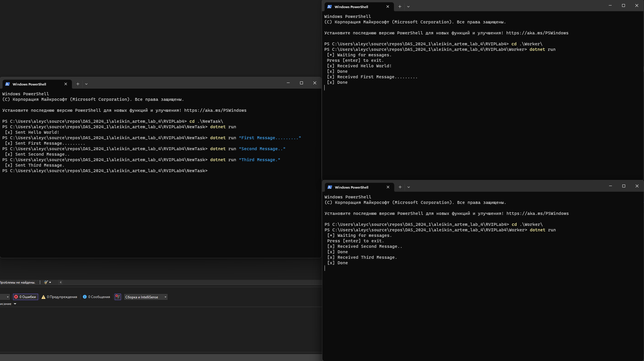Add new tab in bottom-right Worker PowerShell window

point(400,187)
